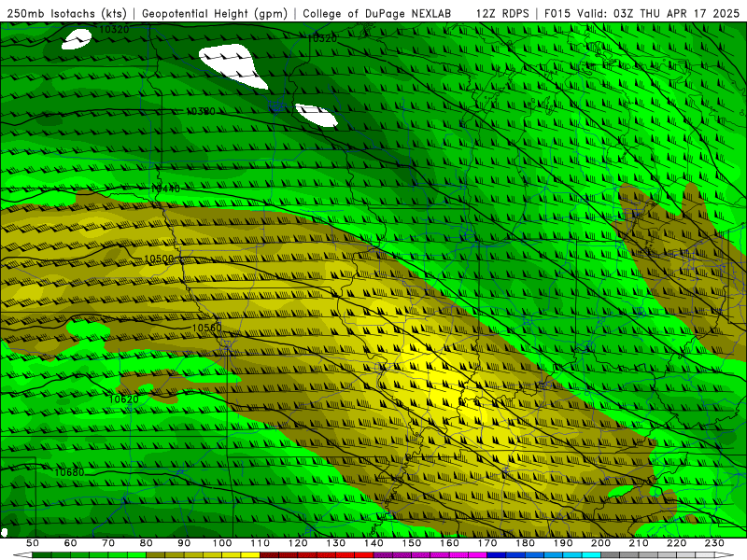This screenshot has width=747, height=560.
Task: Click the 'Geopotential Height (gpm)' title text
Action: [215, 13]
